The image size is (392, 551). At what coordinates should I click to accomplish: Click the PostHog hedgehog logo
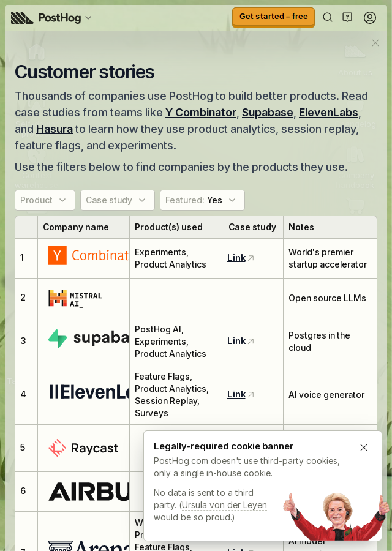[x=22, y=18]
